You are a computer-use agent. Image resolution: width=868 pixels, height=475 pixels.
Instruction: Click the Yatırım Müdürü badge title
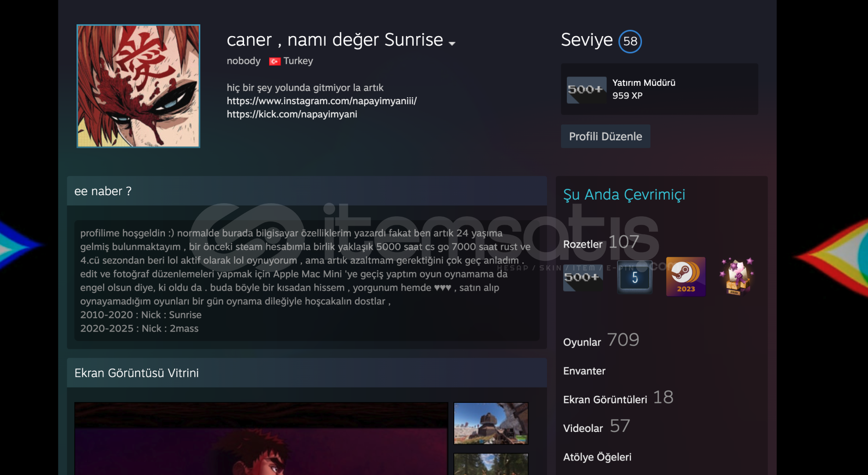pos(644,83)
